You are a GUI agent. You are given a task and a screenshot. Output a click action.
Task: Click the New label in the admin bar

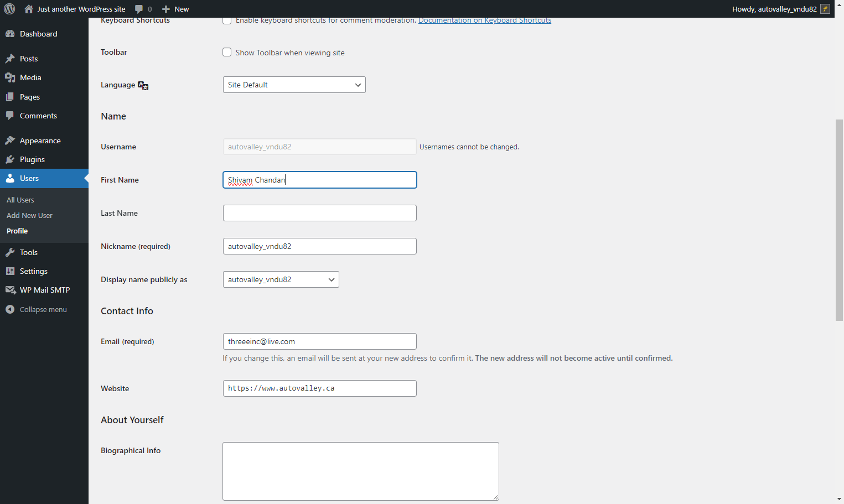pyautogui.click(x=182, y=9)
